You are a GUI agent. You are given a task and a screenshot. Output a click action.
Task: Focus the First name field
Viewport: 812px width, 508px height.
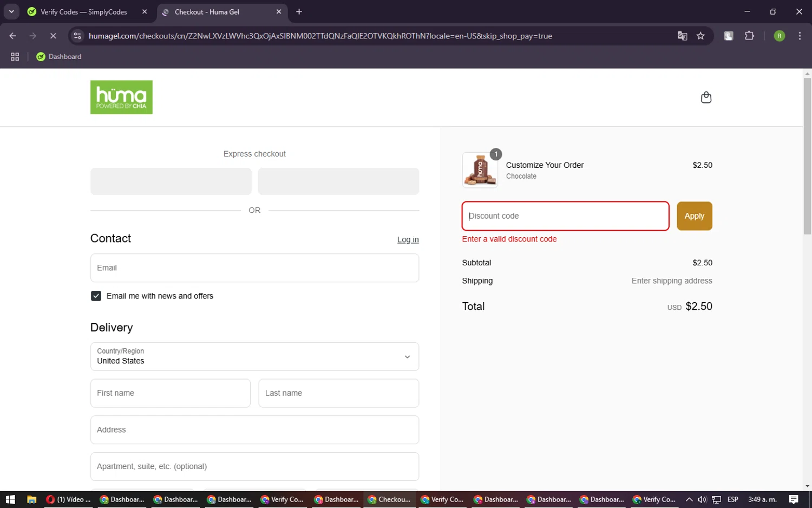(x=171, y=393)
